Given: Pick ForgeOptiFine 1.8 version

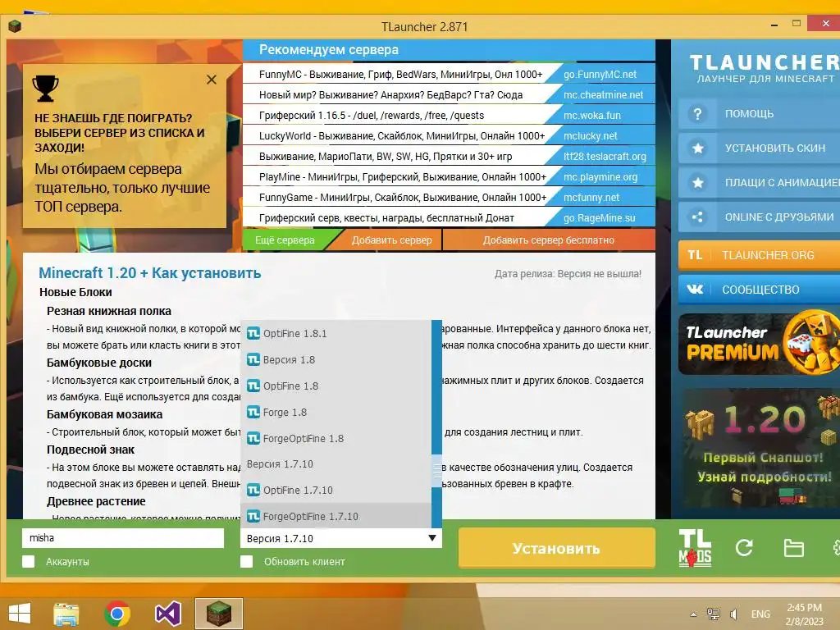Looking at the screenshot, I should (336, 438).
